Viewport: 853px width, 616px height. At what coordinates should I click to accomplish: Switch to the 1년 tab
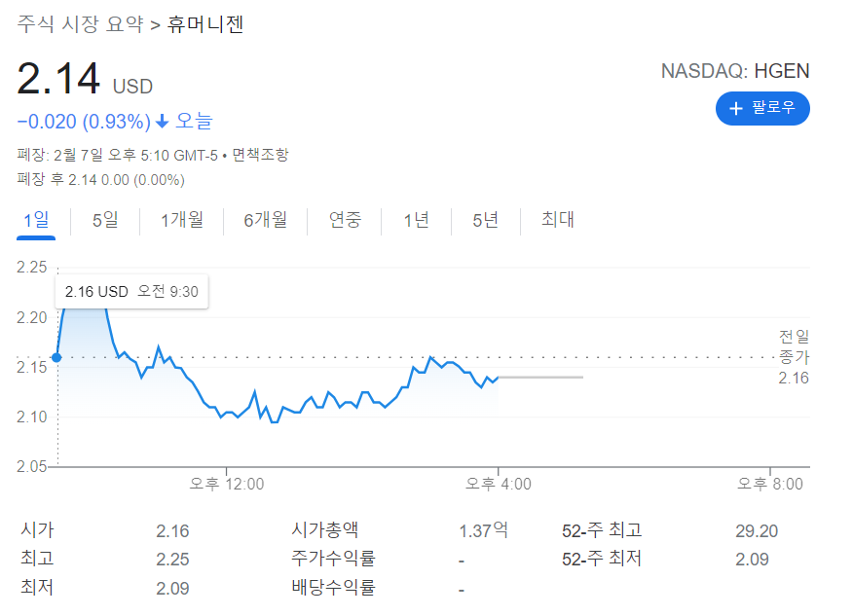point(416,221)
